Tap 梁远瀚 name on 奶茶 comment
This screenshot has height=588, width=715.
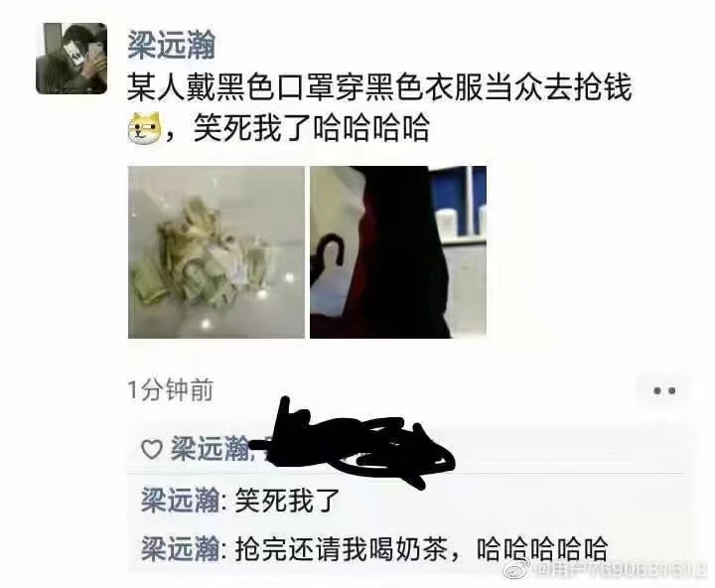tap(180, 548)
